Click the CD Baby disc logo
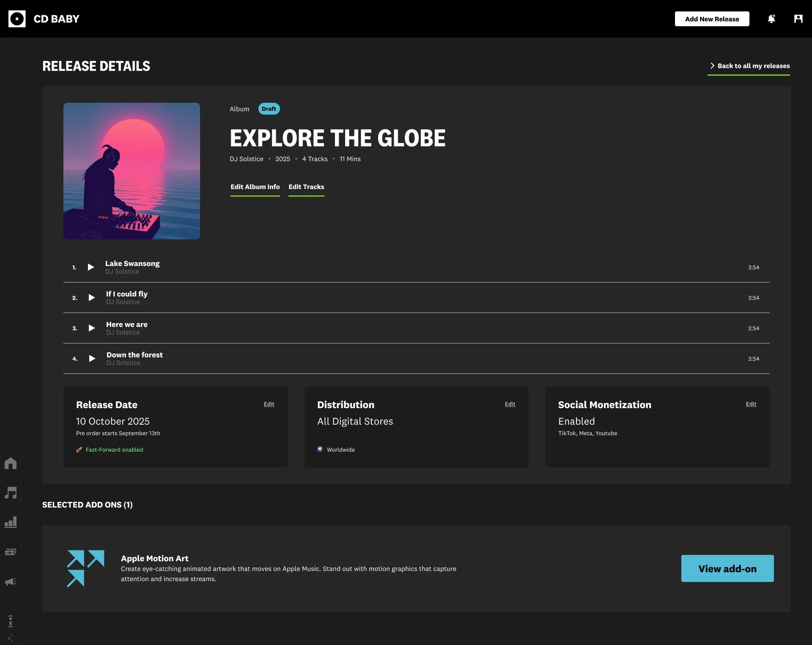Screen dimensions: 812x645 coord(17,19)
